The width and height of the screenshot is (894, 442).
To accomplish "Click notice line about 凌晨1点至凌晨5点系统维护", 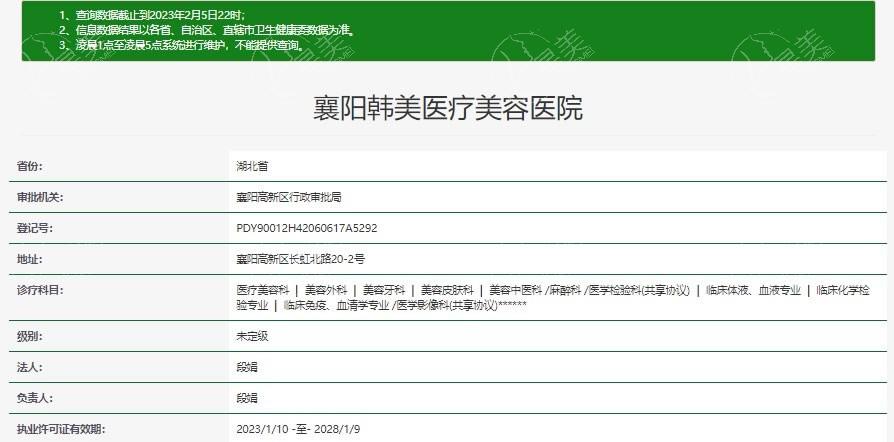I will click(x=181, y=45).
